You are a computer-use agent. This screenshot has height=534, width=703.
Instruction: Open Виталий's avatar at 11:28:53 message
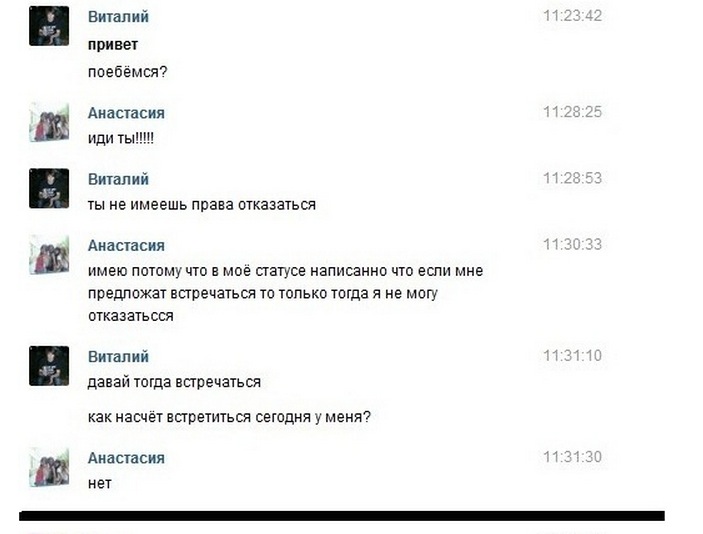pos(49,188)
